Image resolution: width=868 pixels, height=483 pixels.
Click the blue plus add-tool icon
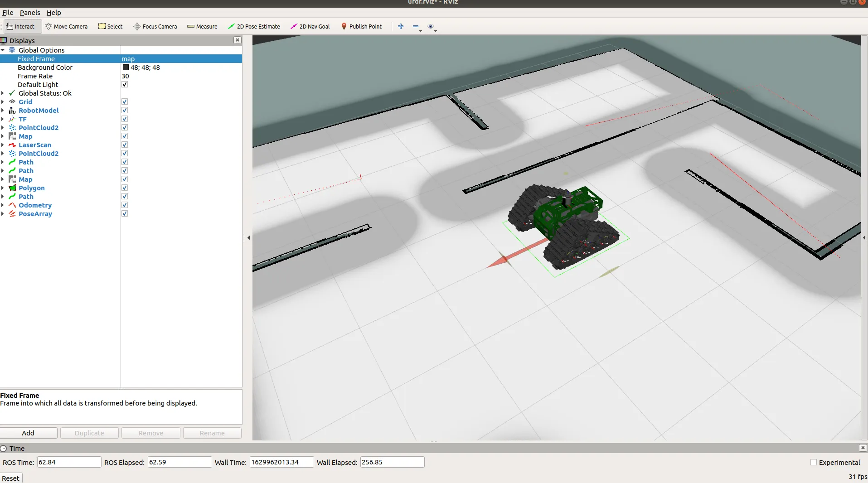tap(401, 26)
